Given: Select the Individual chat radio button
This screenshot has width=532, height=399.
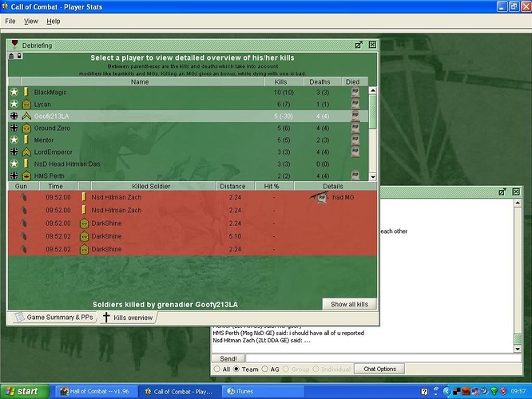Looking at the screenshot, I should 316,369.
